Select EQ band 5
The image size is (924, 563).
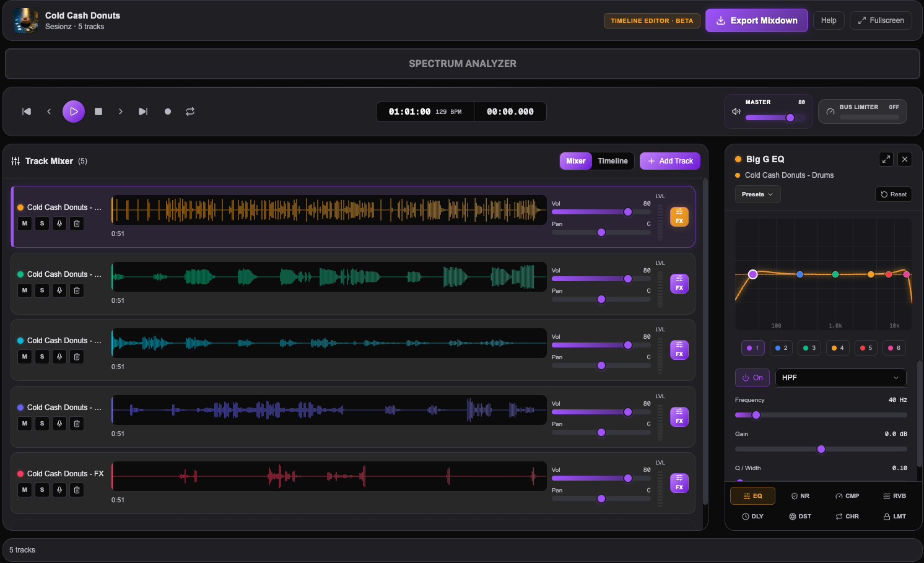[x=866, y=348]
